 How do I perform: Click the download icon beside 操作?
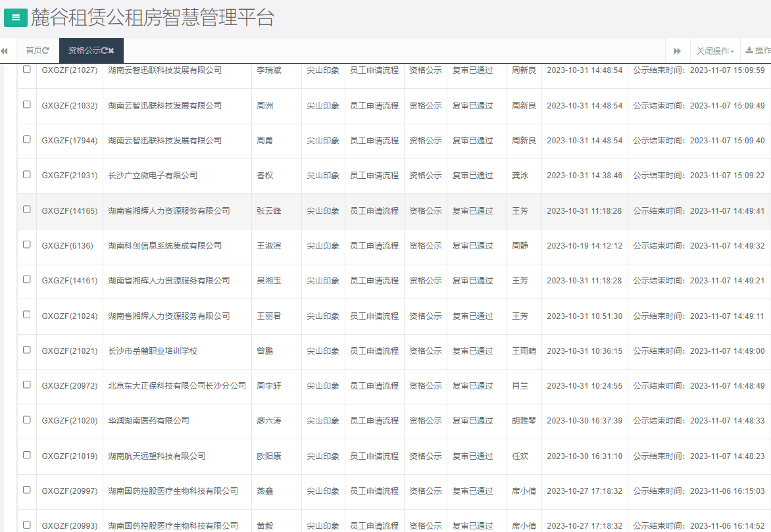coord(749,50)
